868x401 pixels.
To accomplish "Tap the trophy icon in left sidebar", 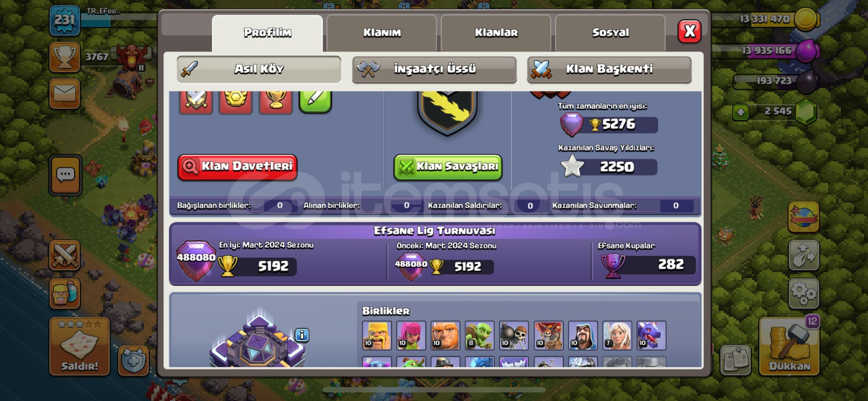I will click(65, 57).
